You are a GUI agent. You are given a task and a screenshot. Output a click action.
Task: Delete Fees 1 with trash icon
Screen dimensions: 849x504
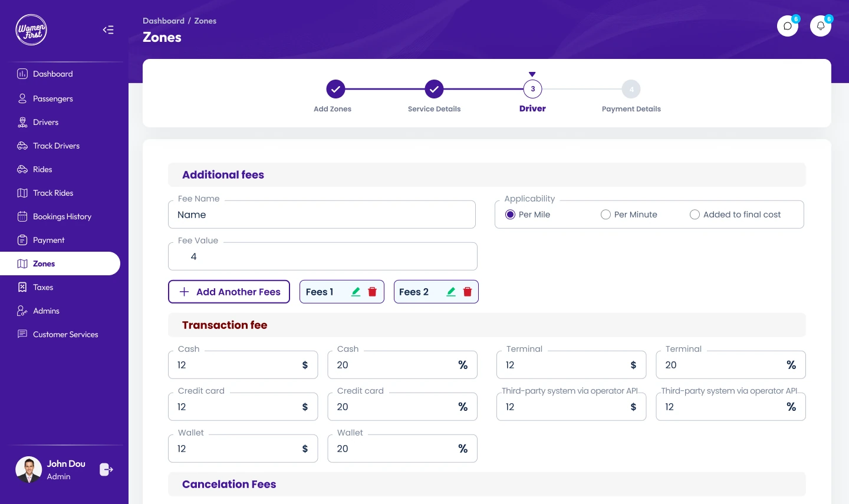point(373,292)
